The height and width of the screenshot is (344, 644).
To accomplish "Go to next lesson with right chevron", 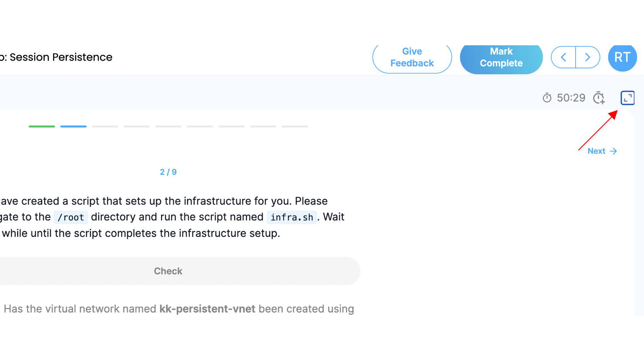I will (x=588, y=57).
